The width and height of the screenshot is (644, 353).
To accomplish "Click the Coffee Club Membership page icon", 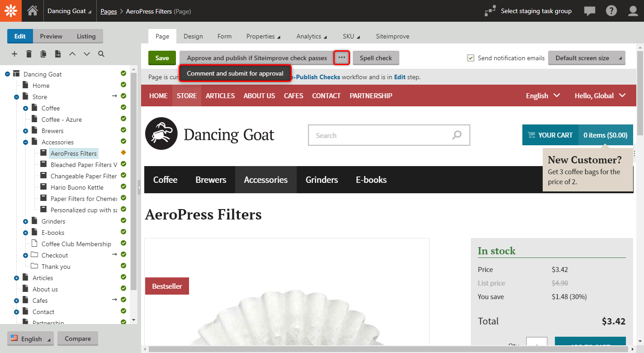I will (x=34, y=243).
